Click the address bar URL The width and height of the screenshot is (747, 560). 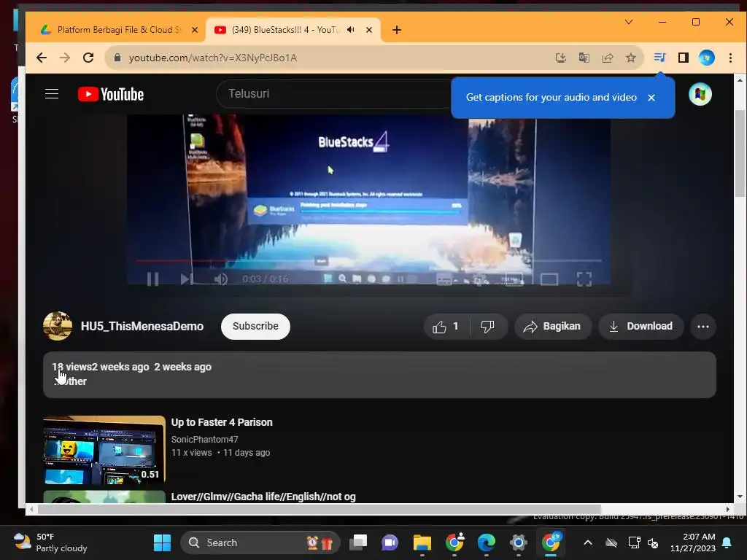(x=212, y=58)
